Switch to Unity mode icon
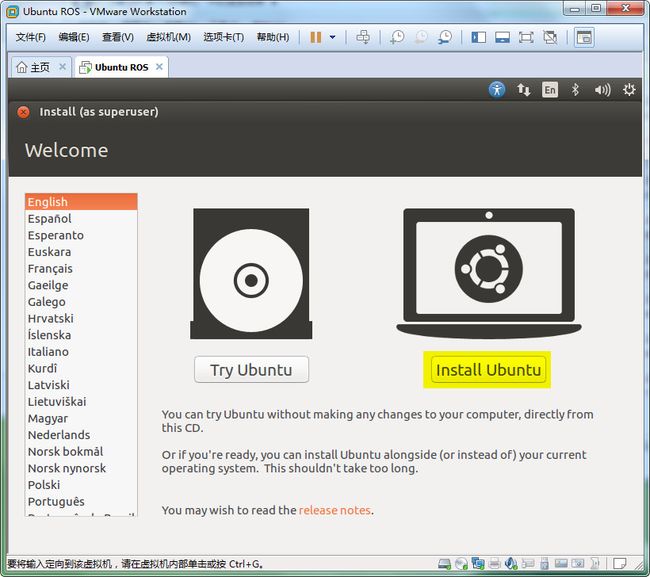650x577 pixels. tap(550, 37)
